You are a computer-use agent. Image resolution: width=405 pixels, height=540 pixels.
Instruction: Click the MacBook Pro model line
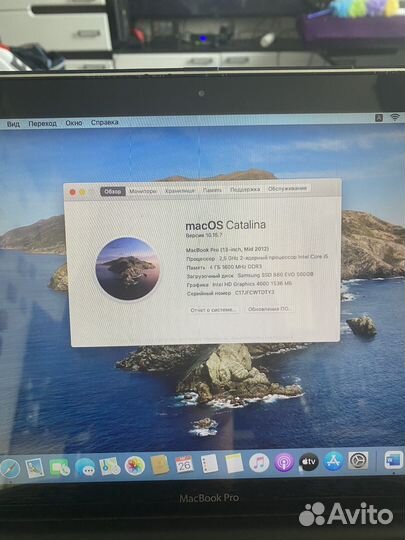227,249
